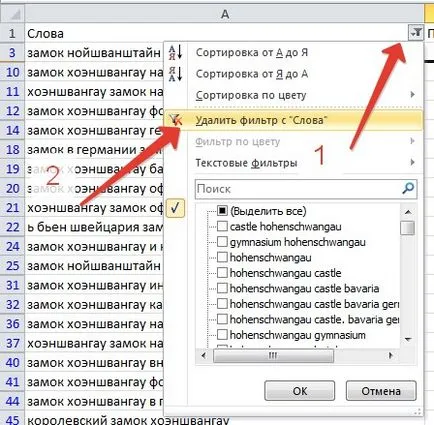Screen dimensions: 434x425
Task: Check hohenschwangau castle. bavaria checkbox
Action: coord(222,319)
